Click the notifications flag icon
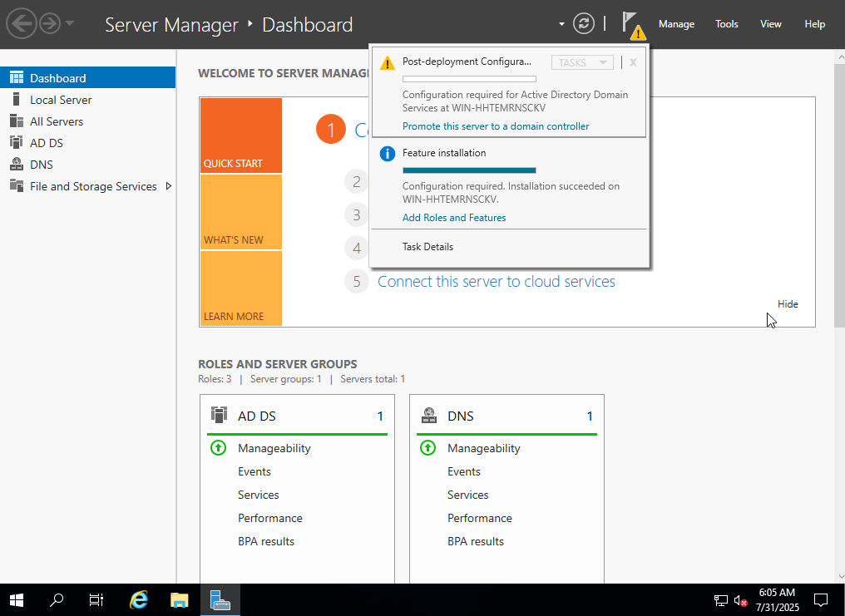The width and height of the screenshot is (845, 616). pos(631,23)
